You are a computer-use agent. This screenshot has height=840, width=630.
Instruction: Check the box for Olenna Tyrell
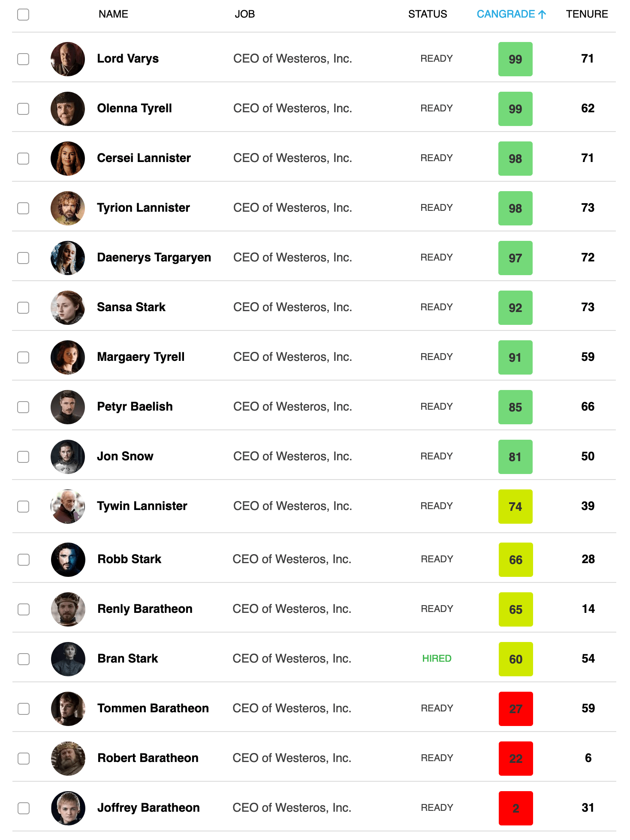coord(23,109)
